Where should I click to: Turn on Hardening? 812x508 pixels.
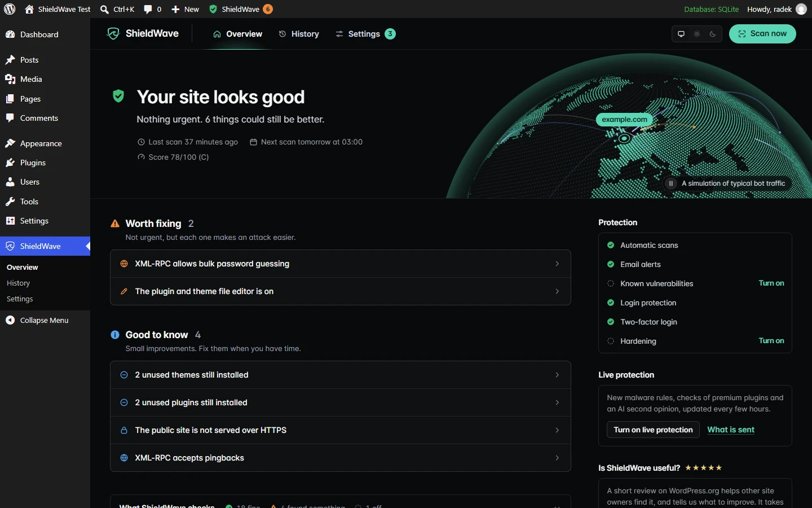[x=771, y=341]
